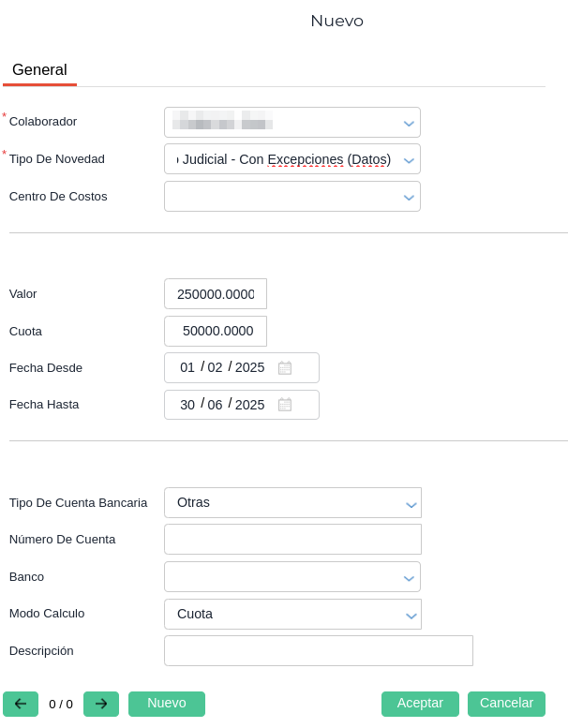Image resolution: width=568 pixels, height=728 pixels.
Task: Open the Fecha Desde calendar picker
Action: click(285, 368)
